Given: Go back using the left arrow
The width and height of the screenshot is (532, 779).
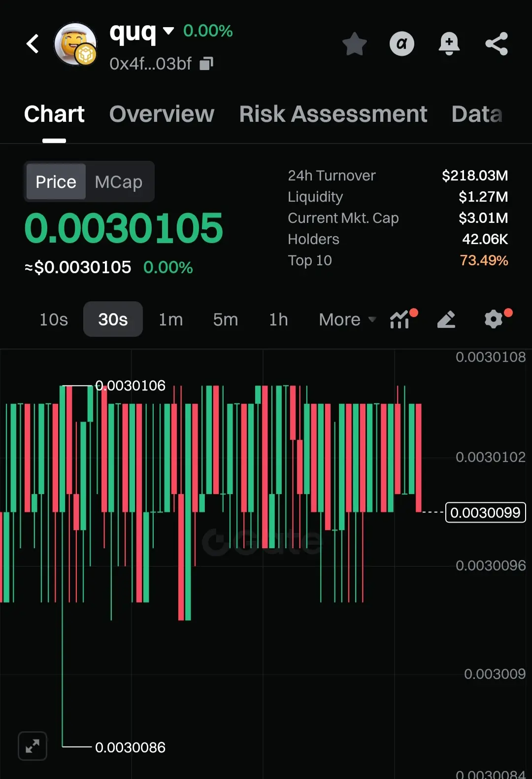Looking at the screenshot, I should pyautogui.click(x=33, y=44).
